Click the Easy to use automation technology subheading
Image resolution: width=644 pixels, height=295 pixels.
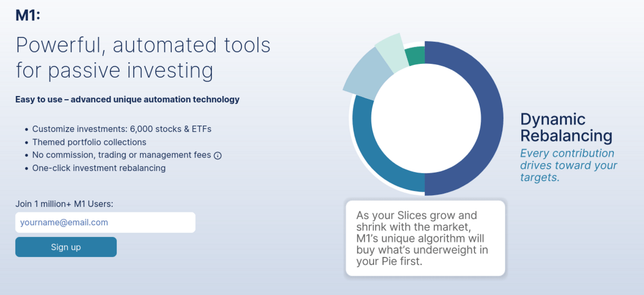128,100
